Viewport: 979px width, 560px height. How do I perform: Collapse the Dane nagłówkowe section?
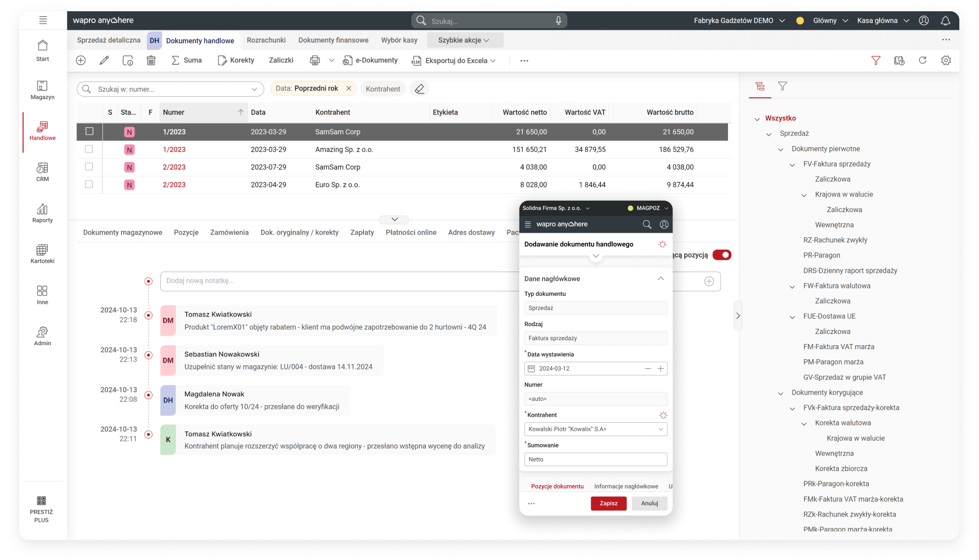tap(661, 279)
